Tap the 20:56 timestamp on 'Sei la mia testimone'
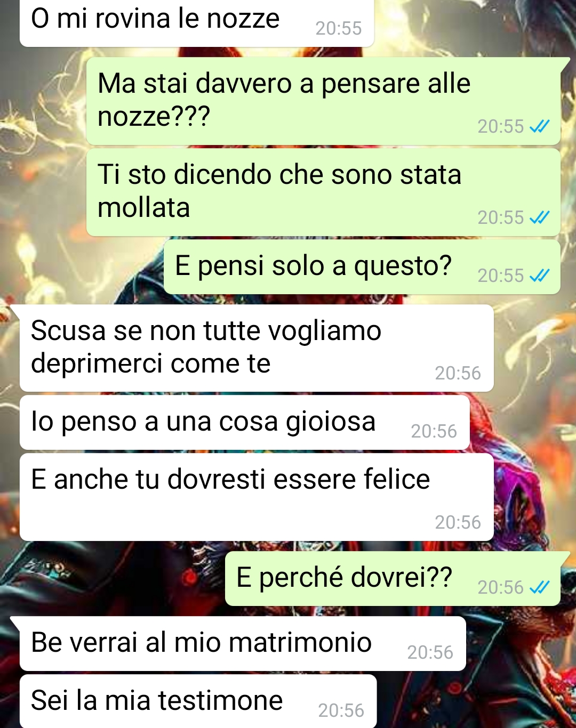Screen dimensions: 576x728 (x=341, y=710)
